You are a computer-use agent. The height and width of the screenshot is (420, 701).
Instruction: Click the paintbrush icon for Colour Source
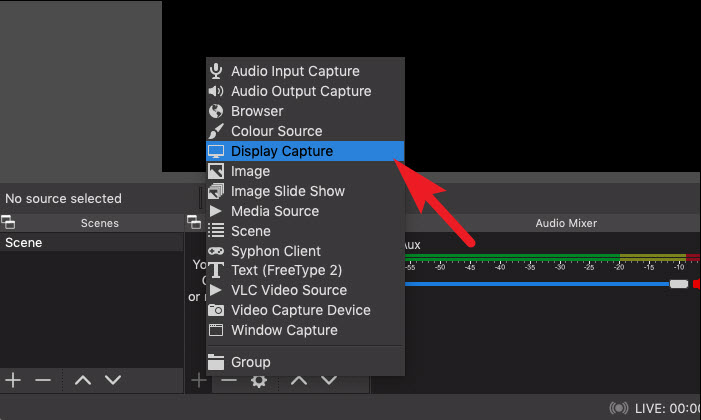click(216, 131)
